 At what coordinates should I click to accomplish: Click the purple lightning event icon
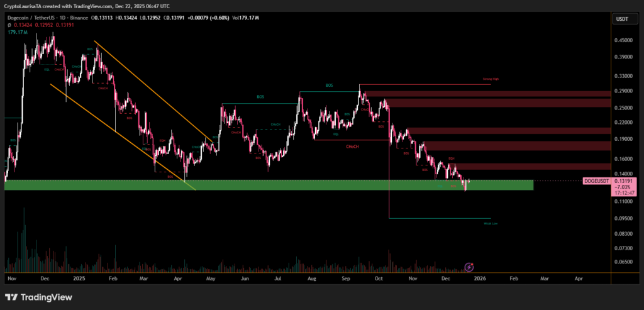(468, 267)
